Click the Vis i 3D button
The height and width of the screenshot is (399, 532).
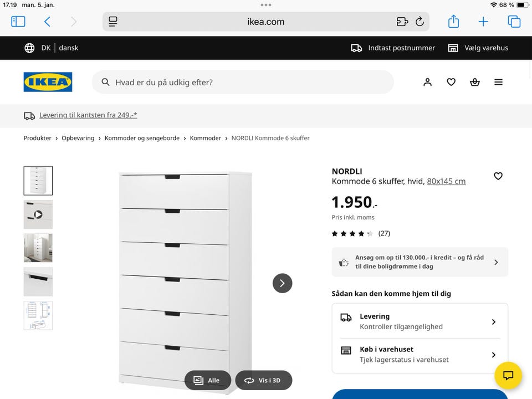coord(264,380)
